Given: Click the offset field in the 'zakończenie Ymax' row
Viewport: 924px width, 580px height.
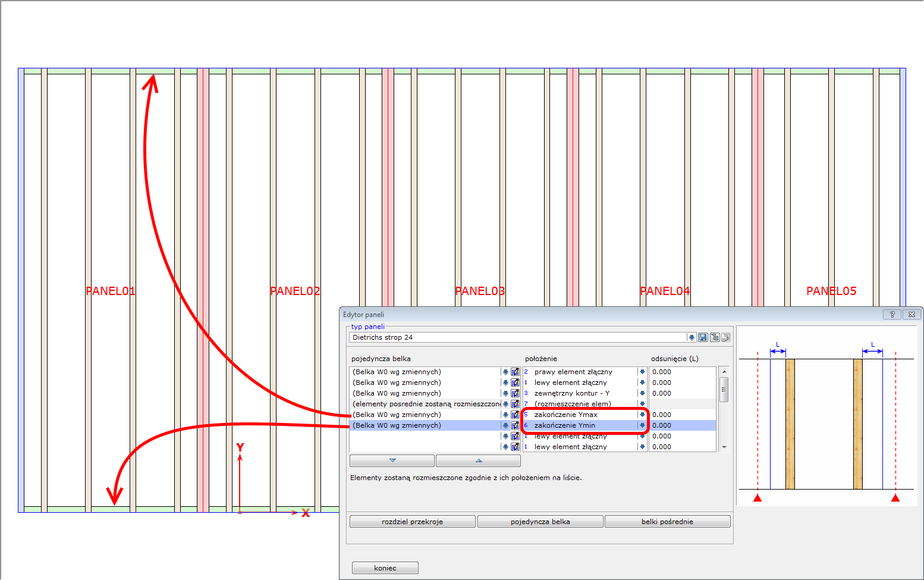Looking at the screenshot, I should point(681,415).
